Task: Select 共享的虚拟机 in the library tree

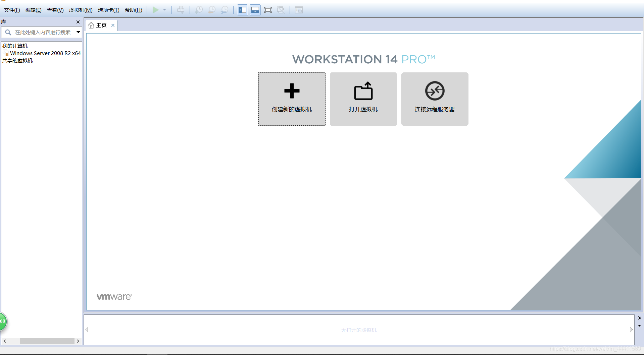Action: 17,60
